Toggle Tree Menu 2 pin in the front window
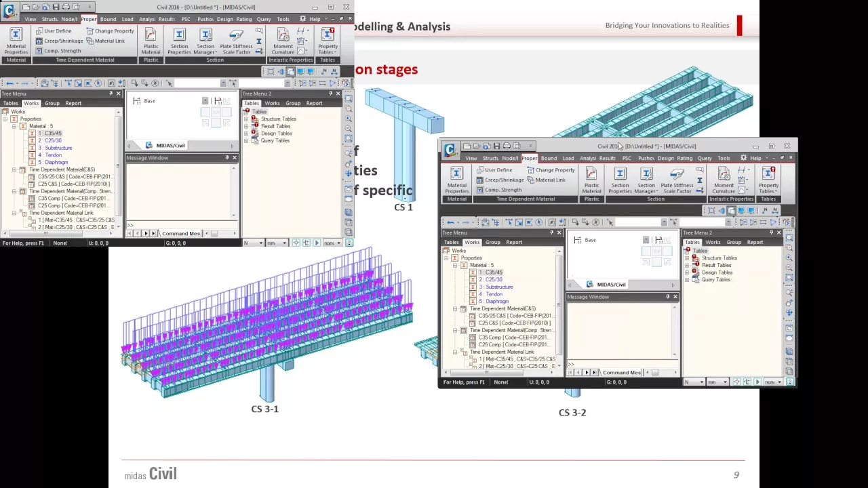This screenshot has width=868, height=488. pos(771,232)
